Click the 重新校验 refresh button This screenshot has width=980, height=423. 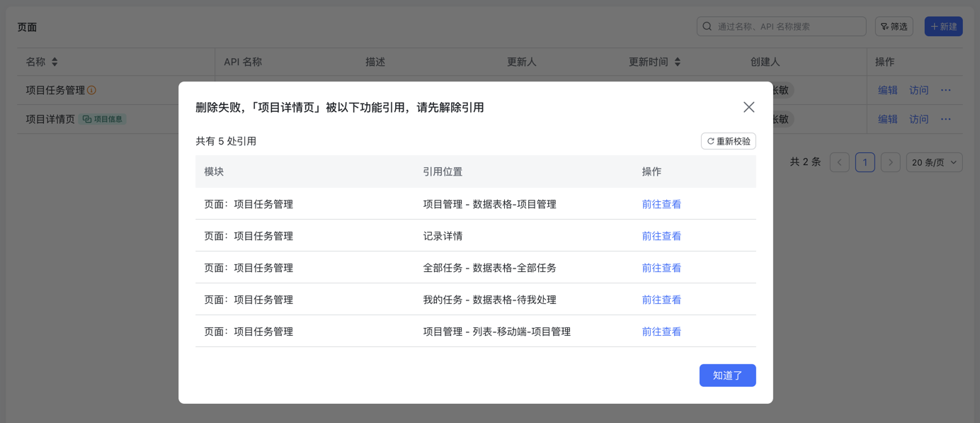click(729, 141)
